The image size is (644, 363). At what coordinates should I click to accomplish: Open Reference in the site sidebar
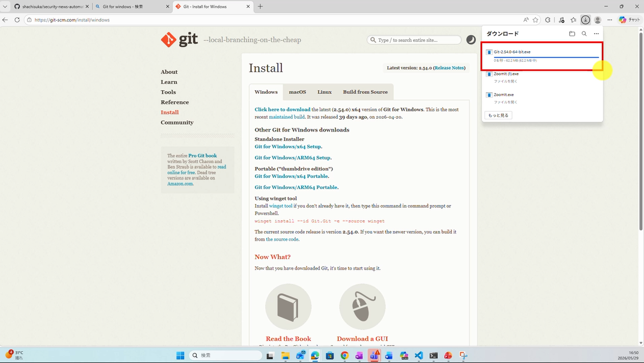tap(175, 102)
